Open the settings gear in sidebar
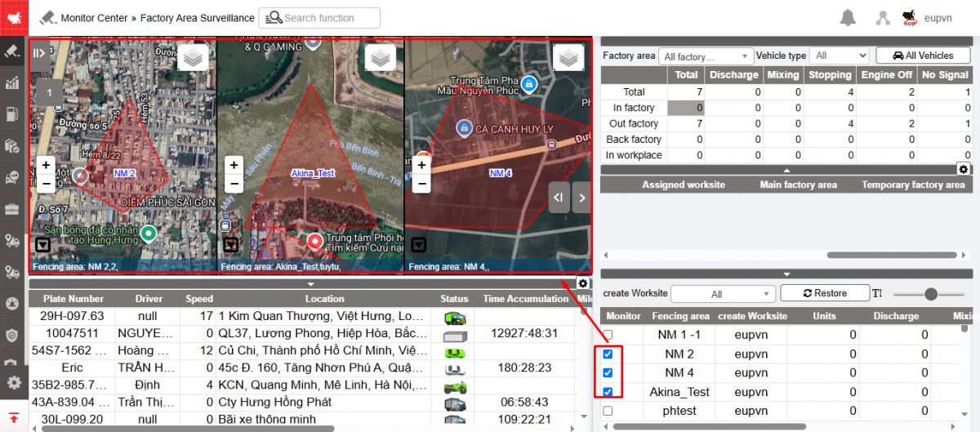This screenshot has height=432, width=980. [x=13, y=382]
